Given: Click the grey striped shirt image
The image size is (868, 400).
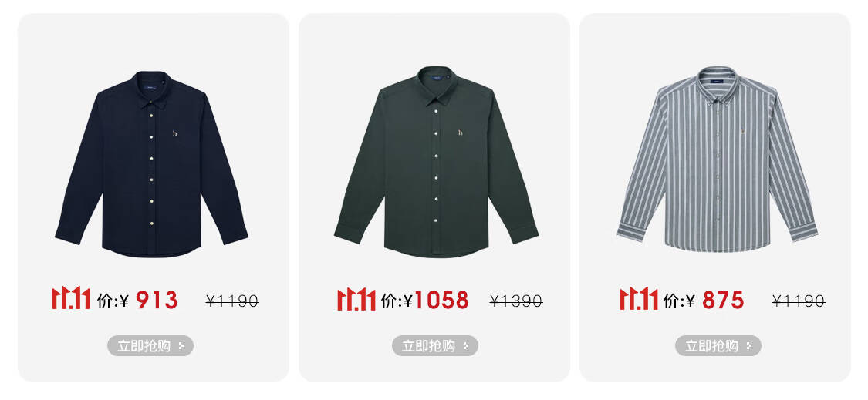Looking at the screenshot, I should click(x=718, y=160).
